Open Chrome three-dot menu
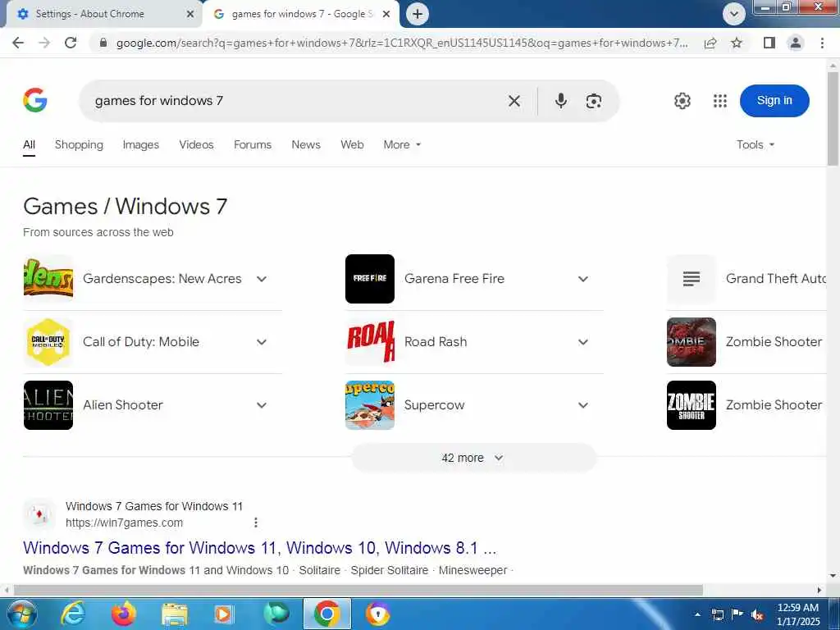 pos(822,43)
